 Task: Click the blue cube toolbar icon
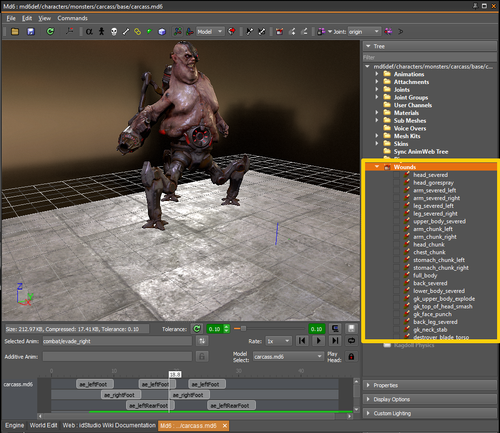pyautogui.click(x=162, y=32)
